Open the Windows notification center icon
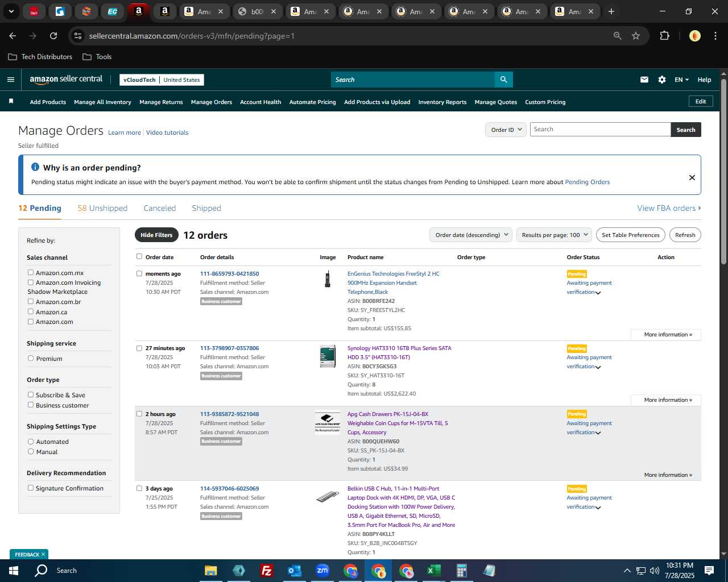Viewport: 728px width, 582px height. tap(709, 571)
